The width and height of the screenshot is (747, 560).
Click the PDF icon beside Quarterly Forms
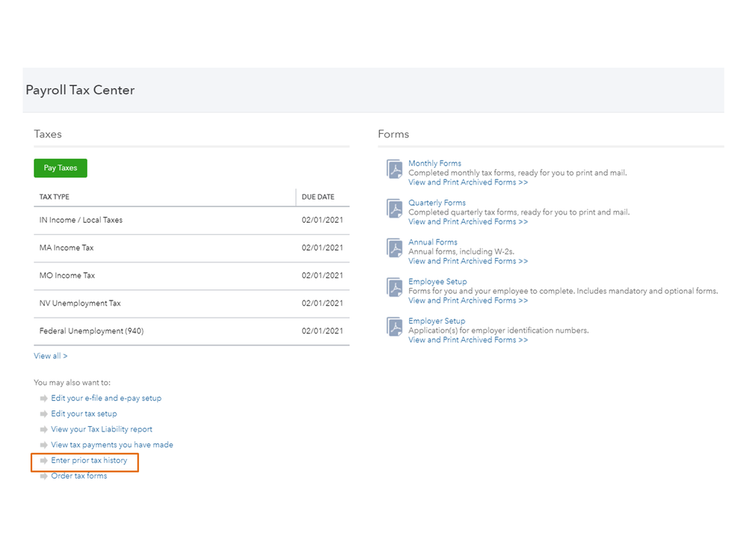tap(394, 209)
